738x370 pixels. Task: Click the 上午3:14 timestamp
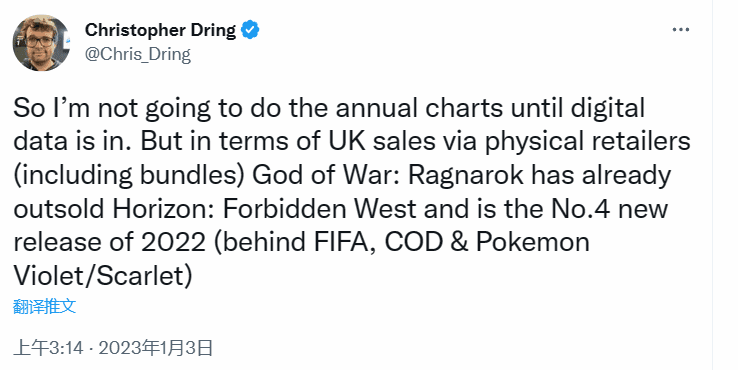tap(48, 348)
